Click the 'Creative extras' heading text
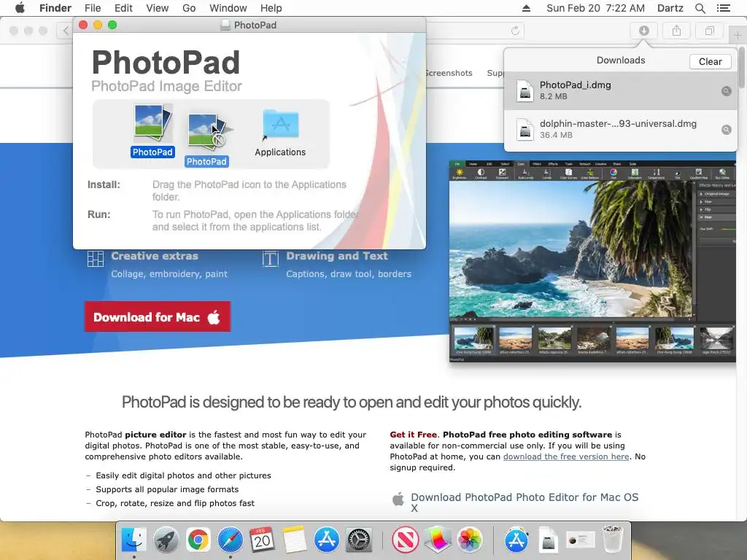The height and width of the screenshot is (560, 747). coord(155,256)
